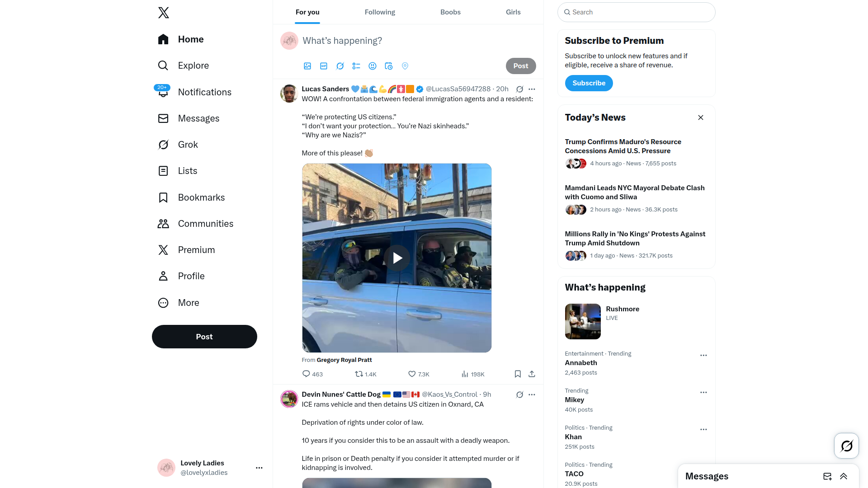868x488 pixels.
Task: Click the floating Grok button at right
Action: tap(846, 446)
